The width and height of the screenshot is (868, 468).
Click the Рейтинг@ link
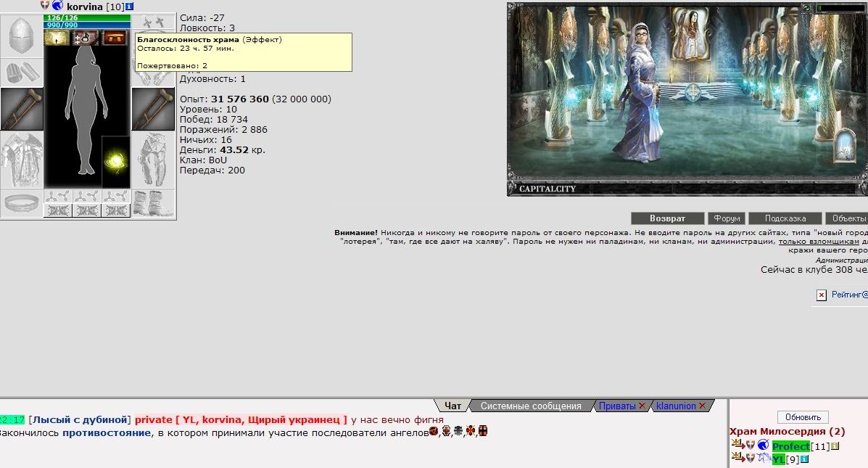850,295
